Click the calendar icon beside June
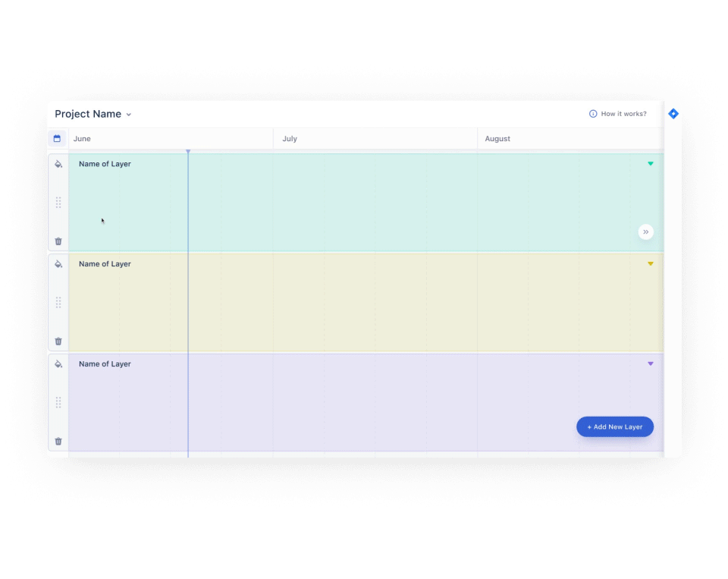The image size is (728, 579). coord(57,138)
